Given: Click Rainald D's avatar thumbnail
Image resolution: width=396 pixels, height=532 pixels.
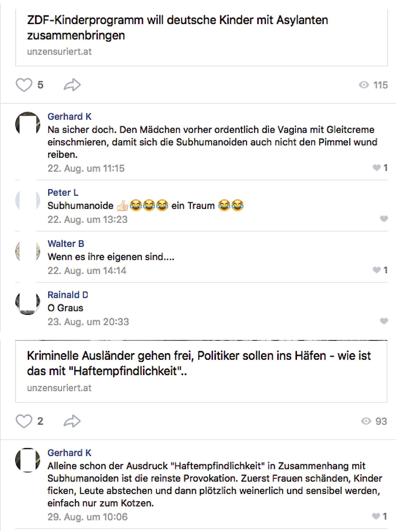Looking at the screenshot, I should (28, 302).
